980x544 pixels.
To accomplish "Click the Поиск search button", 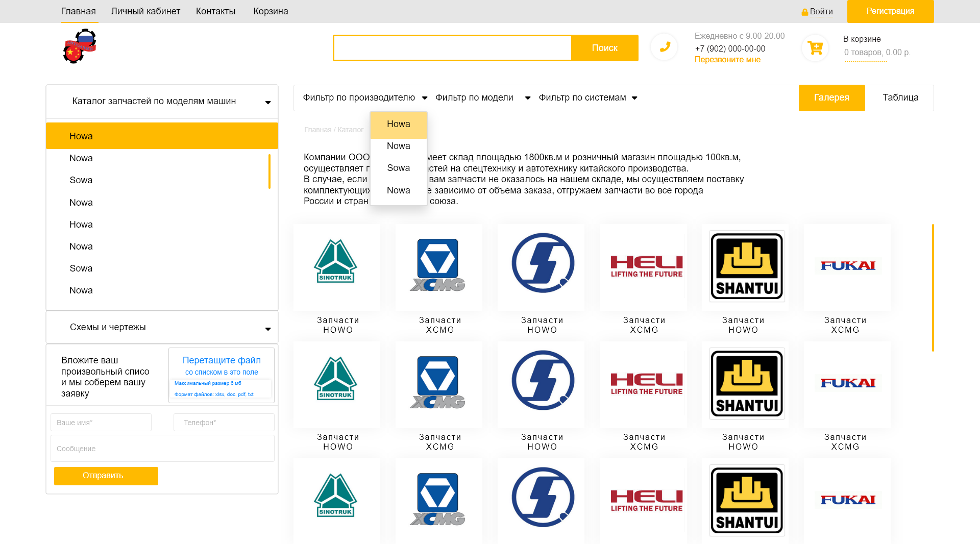I will [604, 48].
